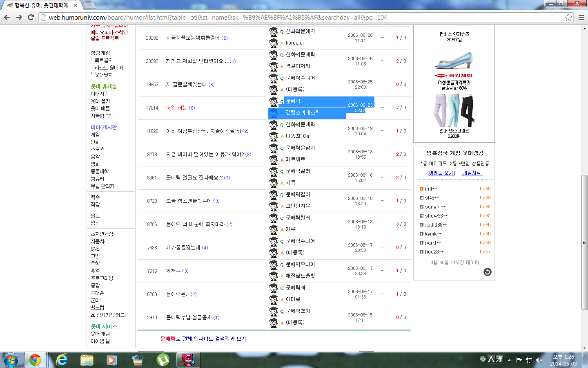Open post 문에릭 얼굴요 진짜에요 ?
588x368 pixels.
[194, 177]
